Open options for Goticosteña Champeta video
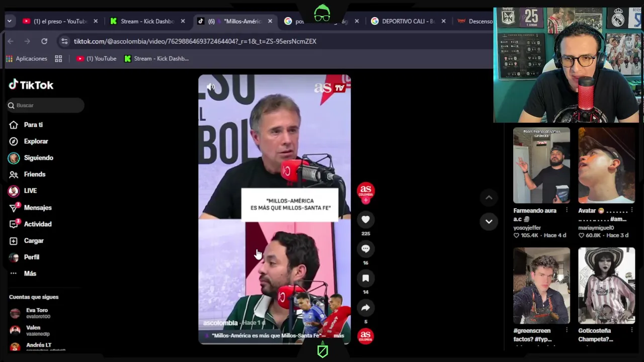The image size is (644, 362). 631,330
